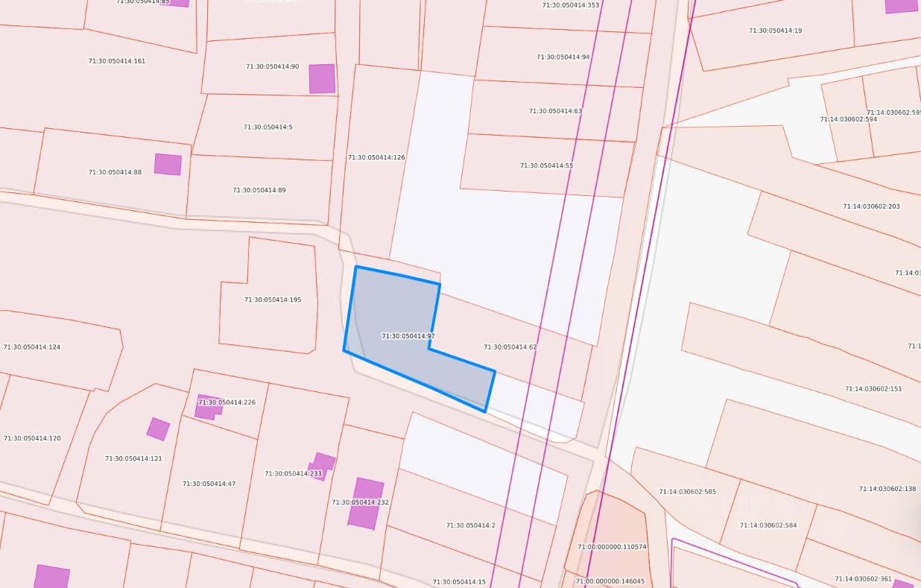
Task: Select parcel 71:30:050414:5
Action: [x=268, y=127]
